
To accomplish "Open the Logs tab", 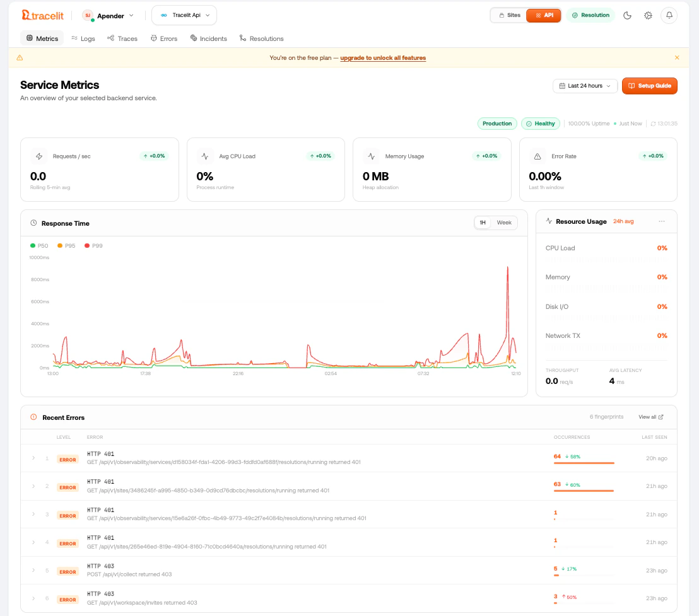I will tap(83, 38).
